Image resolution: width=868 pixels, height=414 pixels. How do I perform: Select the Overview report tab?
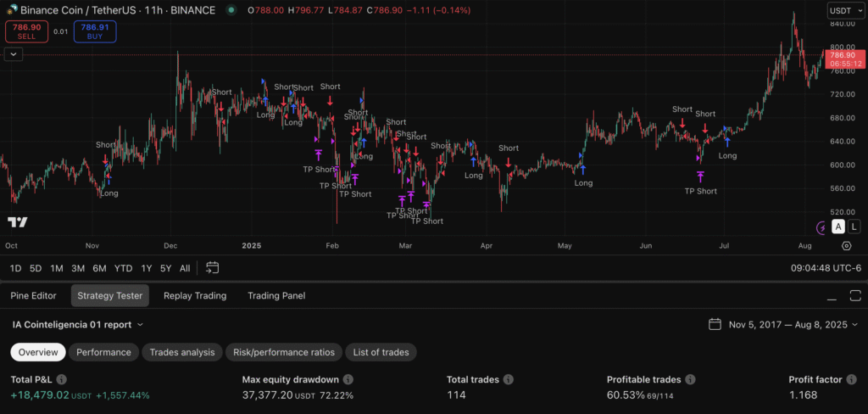tap(38, 352)
